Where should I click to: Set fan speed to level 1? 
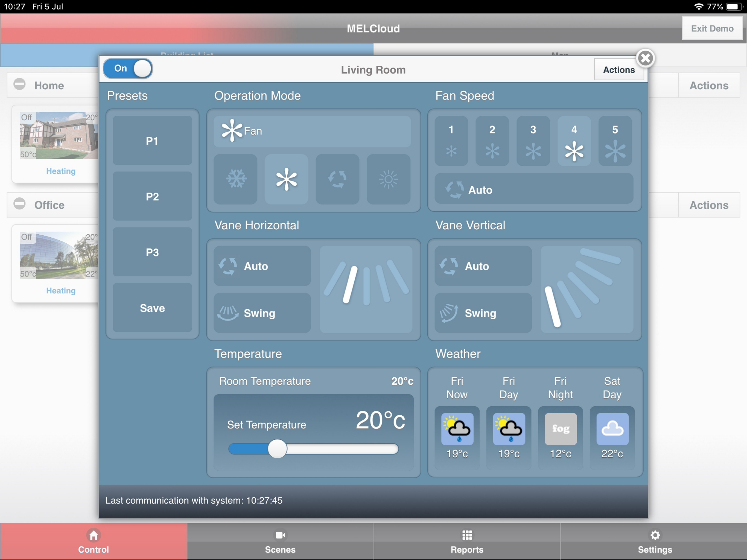tap(451, 141)
